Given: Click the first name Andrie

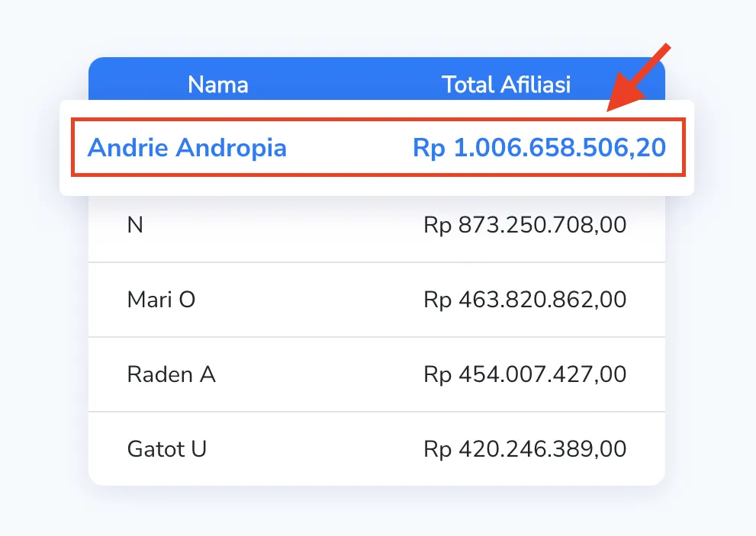Looking at the screenshot, I should click(x=128, y=147).
